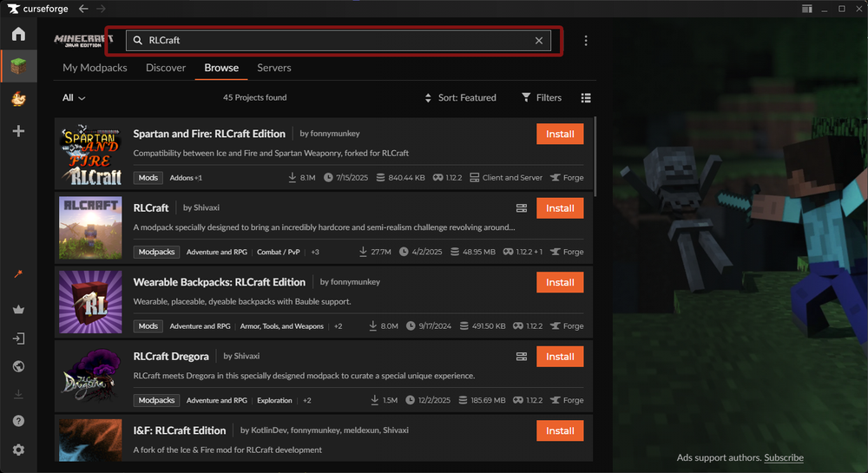Install the RLCraft modpack by Shivaxi
The height and width of the screenshot is (473, 868).
560,208
